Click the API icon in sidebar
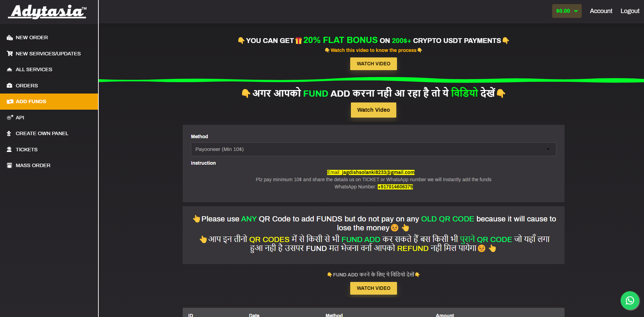 [x=10, y=118]
